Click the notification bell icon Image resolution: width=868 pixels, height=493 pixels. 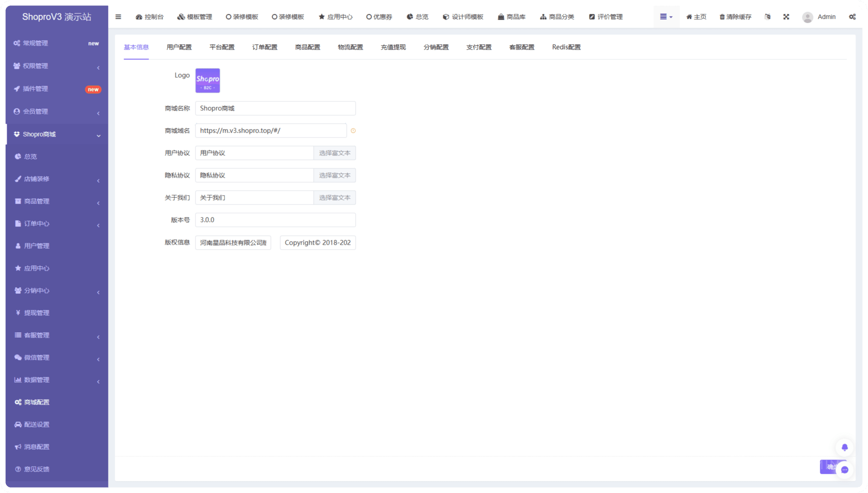[x=844, y=447]
